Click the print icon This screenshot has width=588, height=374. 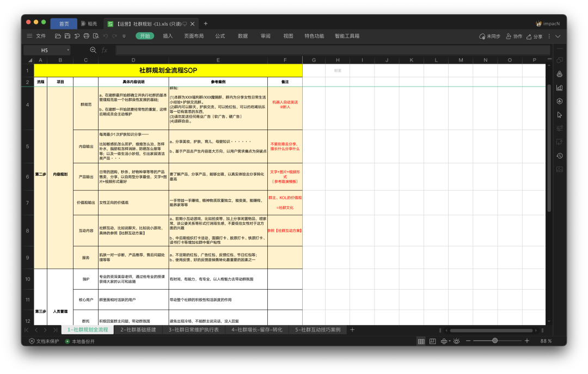click(x=86, y=36)
